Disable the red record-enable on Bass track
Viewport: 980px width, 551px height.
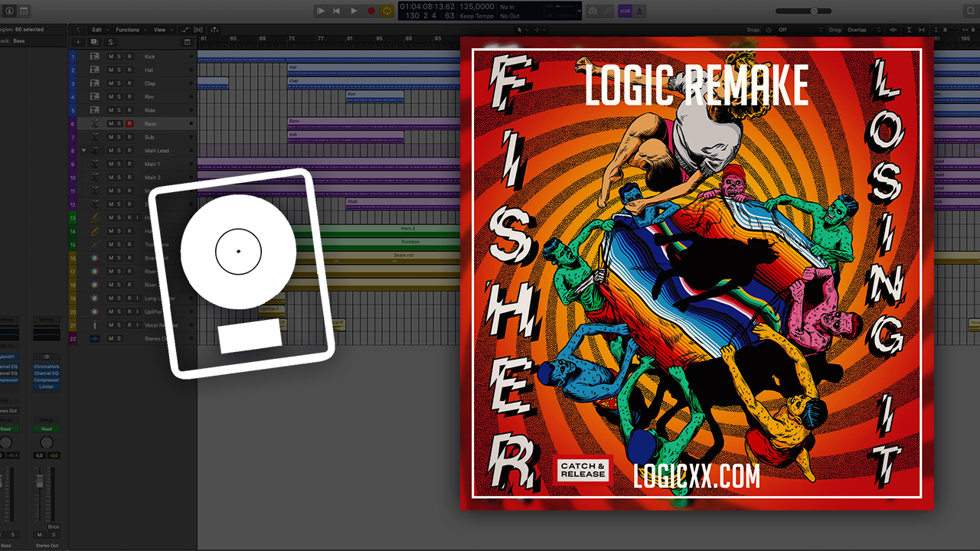coord(129,123)
